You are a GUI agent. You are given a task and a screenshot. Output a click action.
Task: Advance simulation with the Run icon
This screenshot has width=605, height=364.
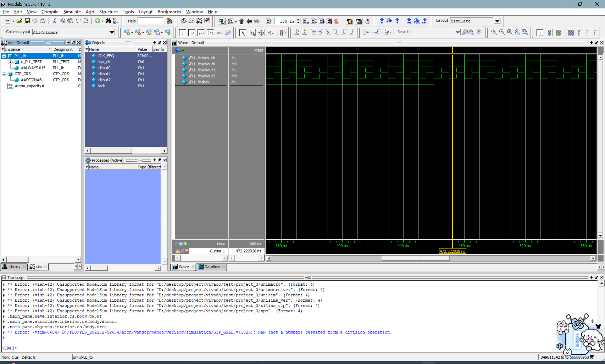(305, 21)
